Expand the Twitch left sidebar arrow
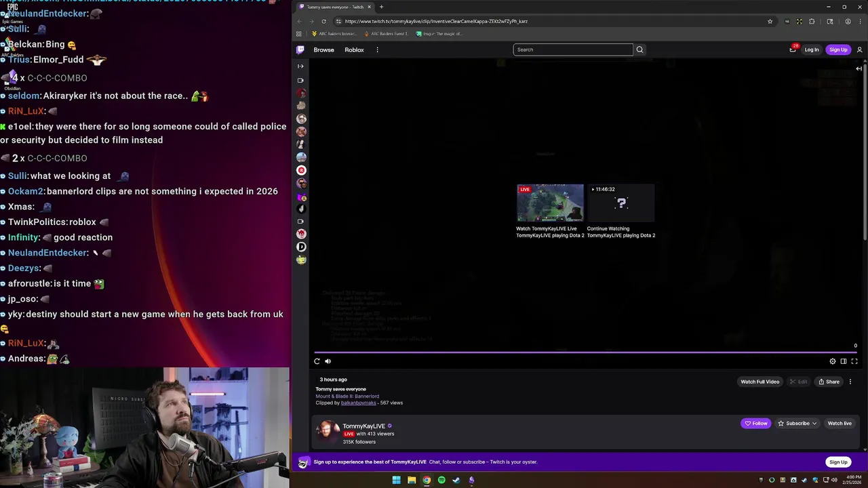Viewport: 868px width, 488px height. point(300,66)
